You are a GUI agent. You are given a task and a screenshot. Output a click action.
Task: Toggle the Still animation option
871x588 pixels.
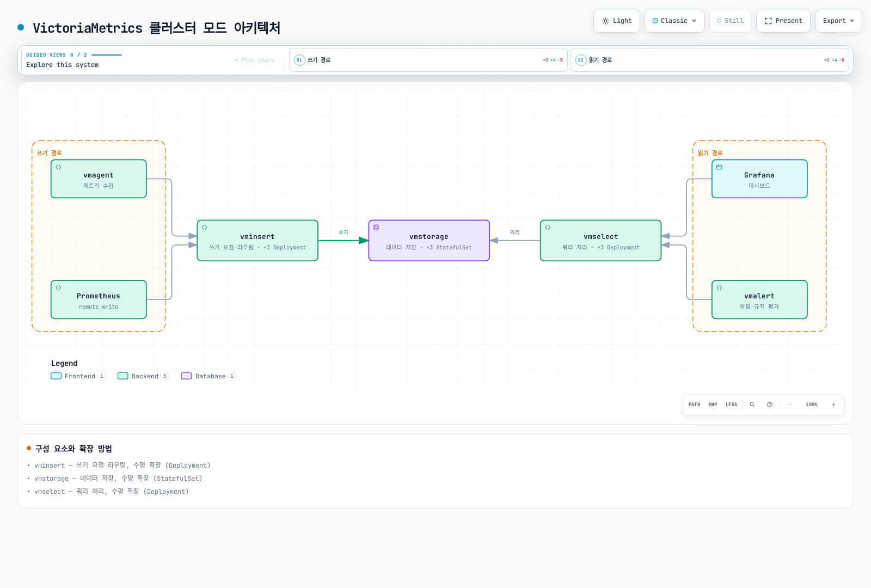tap(730, 21)
